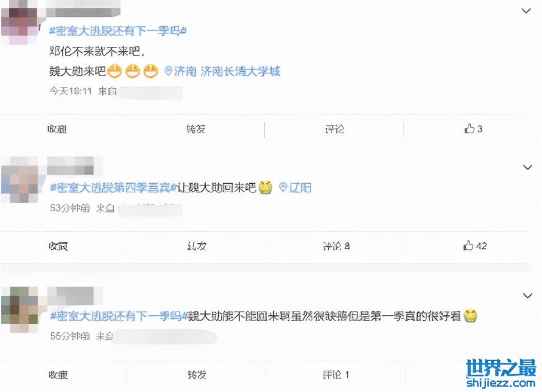Click the first laughing emoji in first post
Viewport: 542px width, 392px height.
114,71
